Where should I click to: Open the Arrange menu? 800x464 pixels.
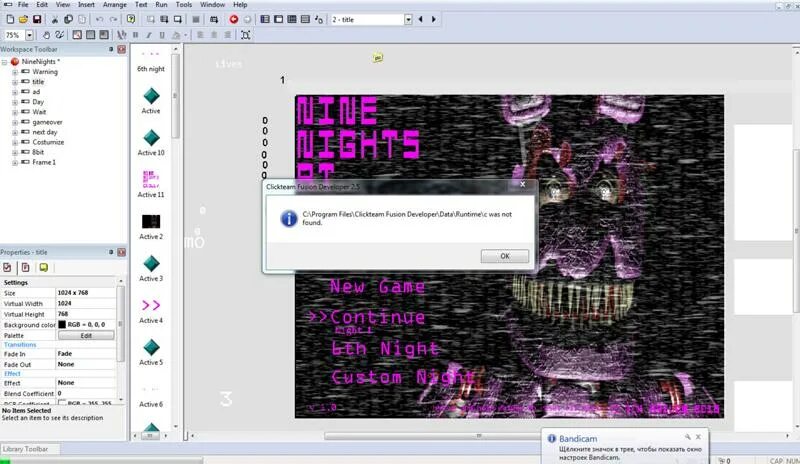[115, 5]
